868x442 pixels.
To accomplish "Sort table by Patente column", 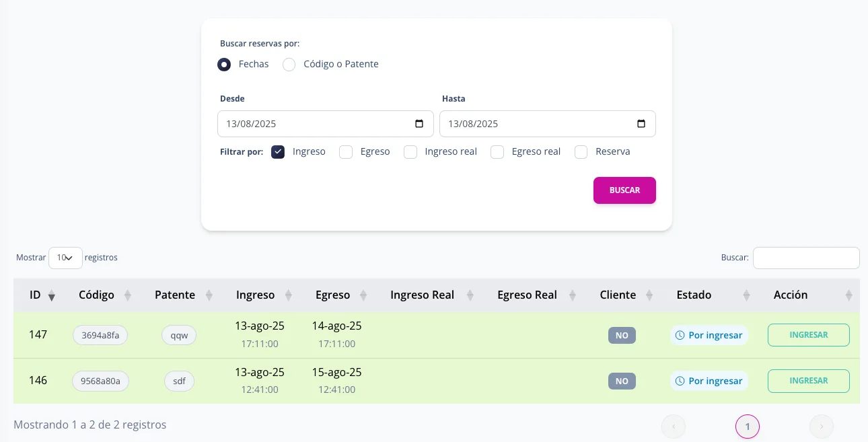I will pos(175,295).
